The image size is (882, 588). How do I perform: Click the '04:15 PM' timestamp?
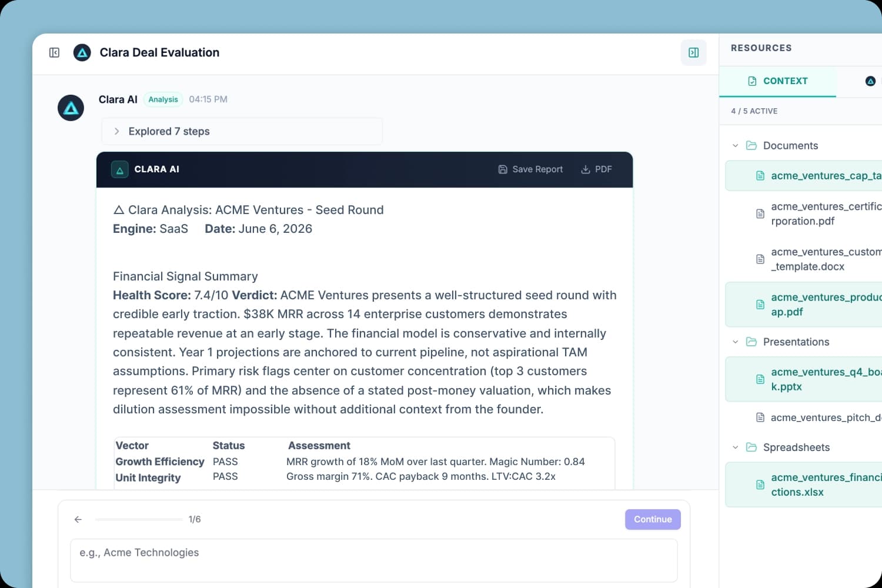pyautogui.click(x=208, y=99)
